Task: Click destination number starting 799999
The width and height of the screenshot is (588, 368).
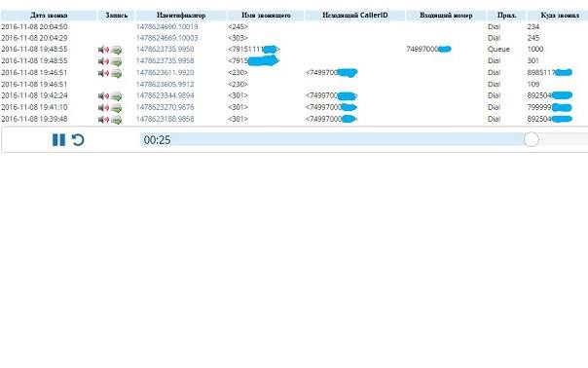Action: [549, 107]
